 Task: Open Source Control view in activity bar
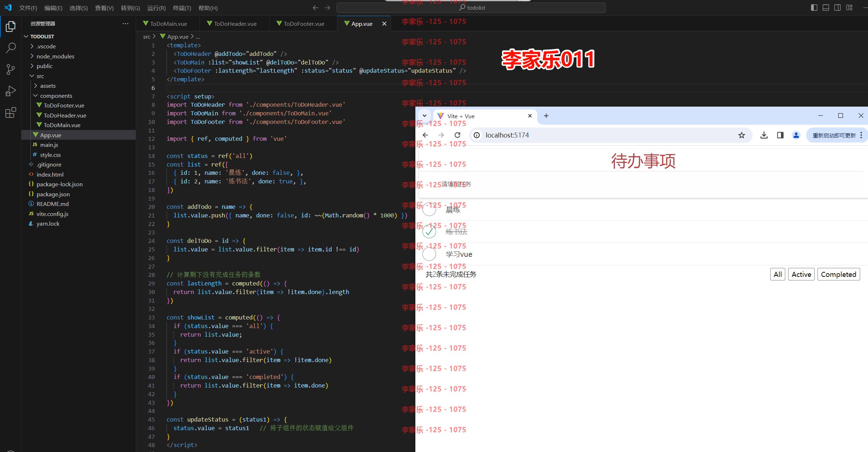coord(11,69)
